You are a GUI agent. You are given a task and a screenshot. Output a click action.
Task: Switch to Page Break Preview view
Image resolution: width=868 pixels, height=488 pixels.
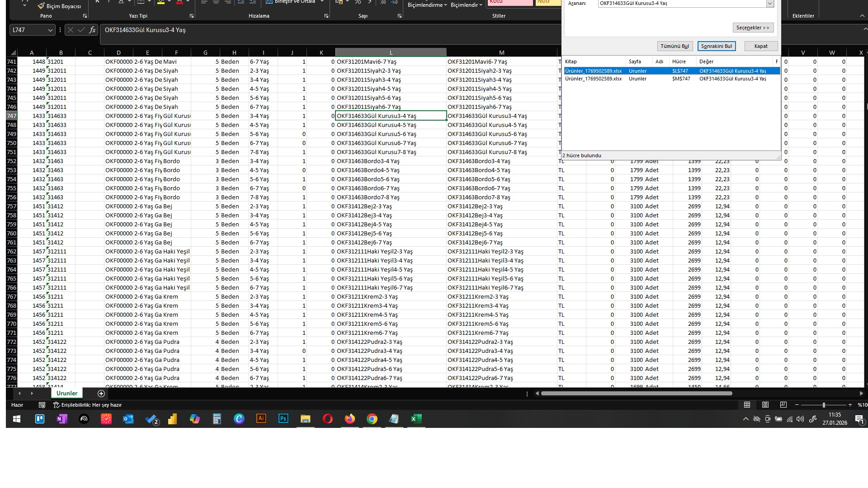point(783,405)
